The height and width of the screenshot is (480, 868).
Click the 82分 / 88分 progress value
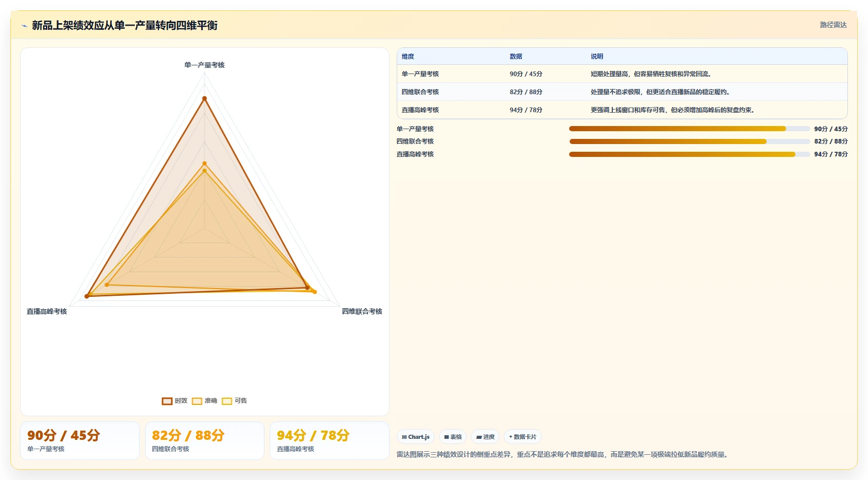click(x=831, y=141)
